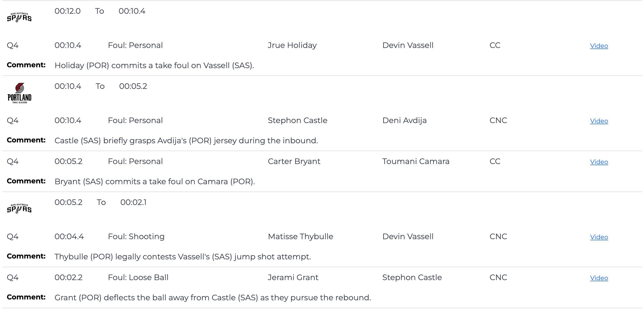
Task: Click comment about Thybulle legally contesting shot
Action: click(182, 257)
